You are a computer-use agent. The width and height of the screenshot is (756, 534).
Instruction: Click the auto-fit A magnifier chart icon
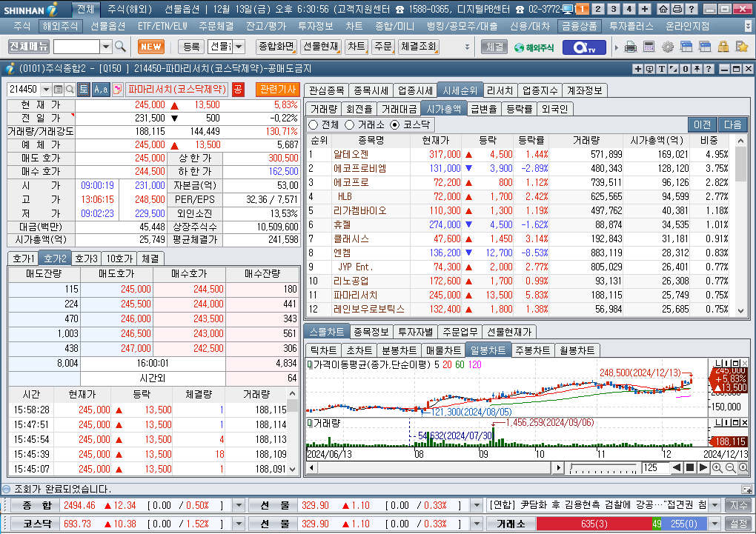pos(743,467)
